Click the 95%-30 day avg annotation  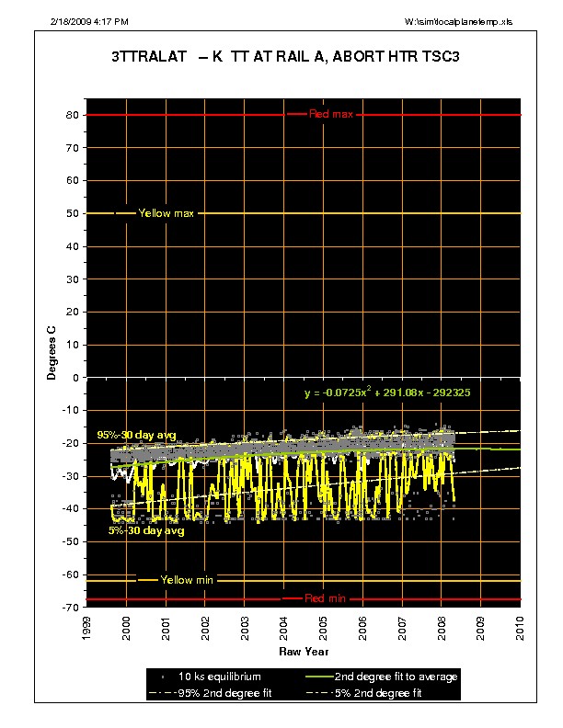[x=136, y=434]
